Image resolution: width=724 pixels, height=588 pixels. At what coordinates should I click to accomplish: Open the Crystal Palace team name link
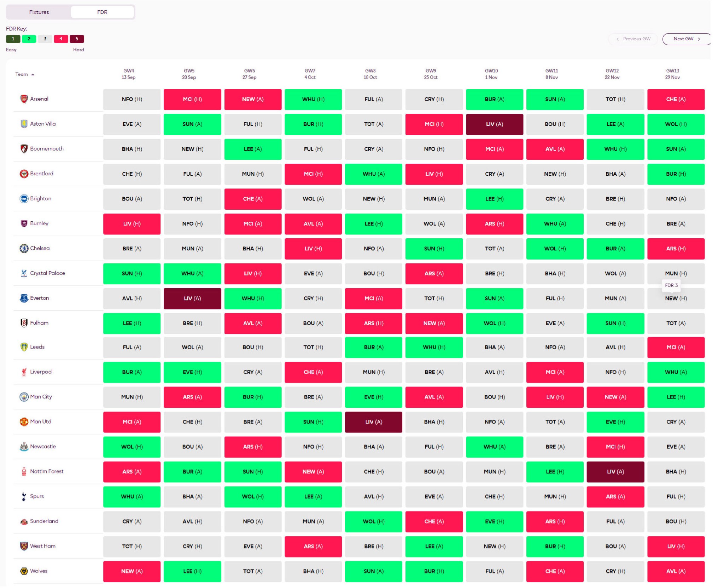click(48, 273)
